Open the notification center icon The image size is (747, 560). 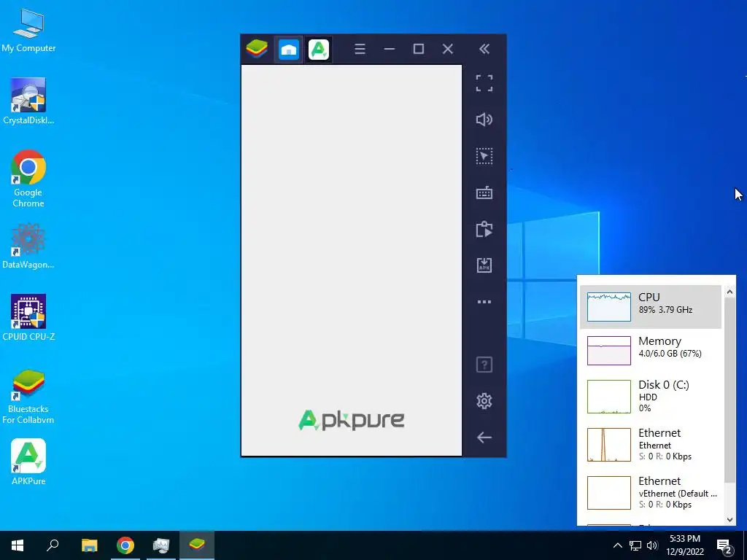point(724,546)
